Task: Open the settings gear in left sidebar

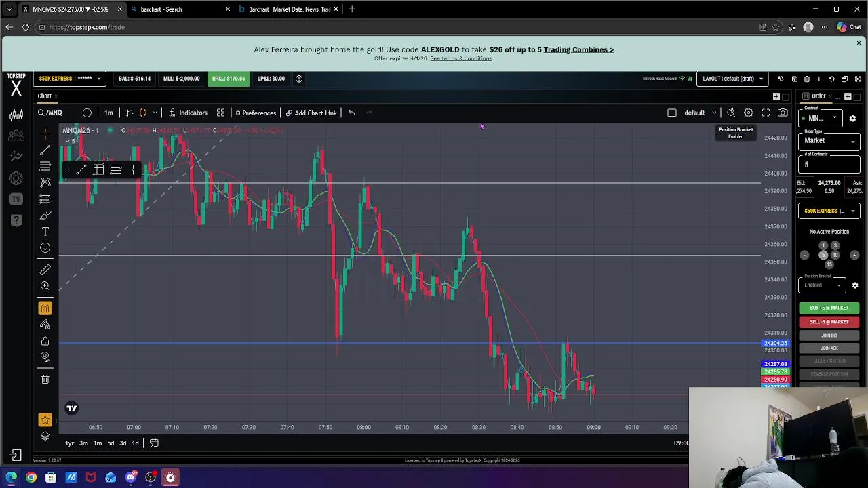Action: pyautogui.click(x=16, y=178)
